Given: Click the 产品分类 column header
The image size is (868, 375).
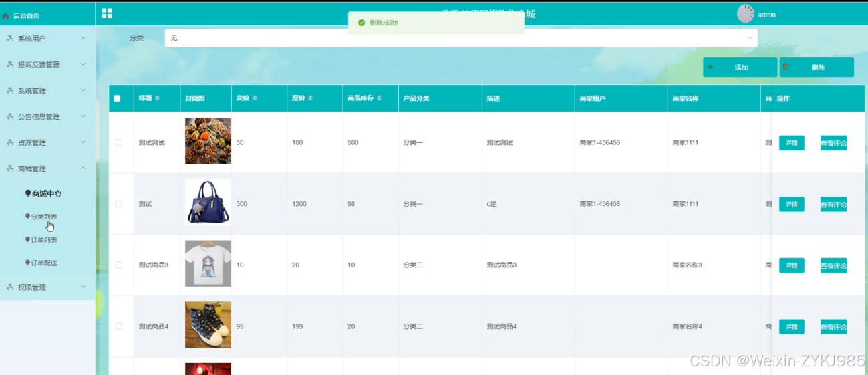Looking at the screenshot, I should [416, 98].
